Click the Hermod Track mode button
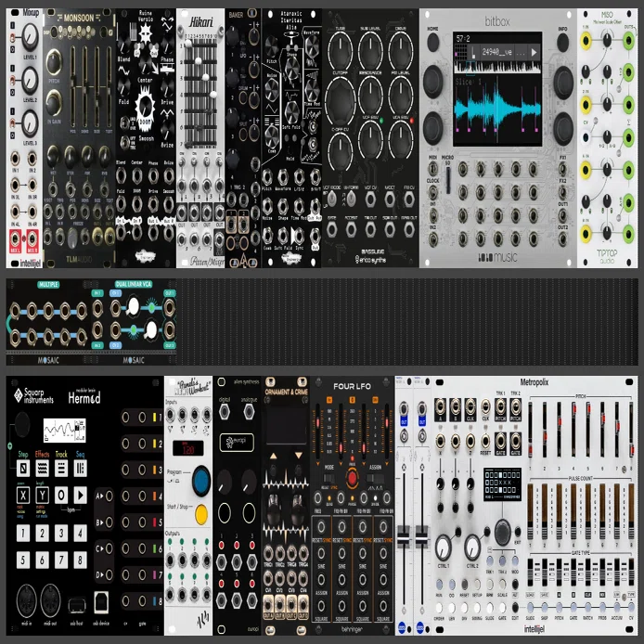Viewport: 644px width, 644px height. [x=61, y=469]
